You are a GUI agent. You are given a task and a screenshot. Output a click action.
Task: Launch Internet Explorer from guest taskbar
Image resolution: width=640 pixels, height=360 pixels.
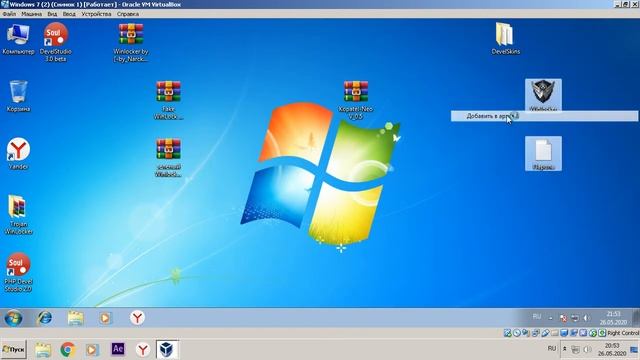click(x=44, y=318)
